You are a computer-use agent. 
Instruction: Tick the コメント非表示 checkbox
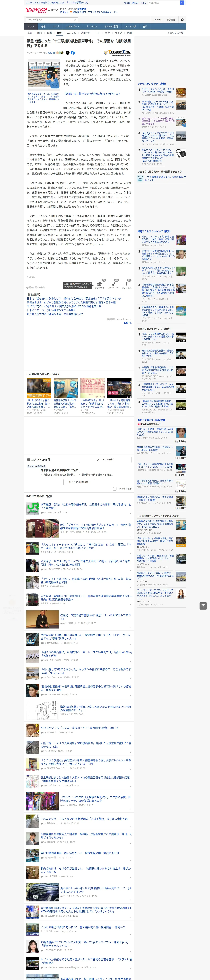point(115,489)
